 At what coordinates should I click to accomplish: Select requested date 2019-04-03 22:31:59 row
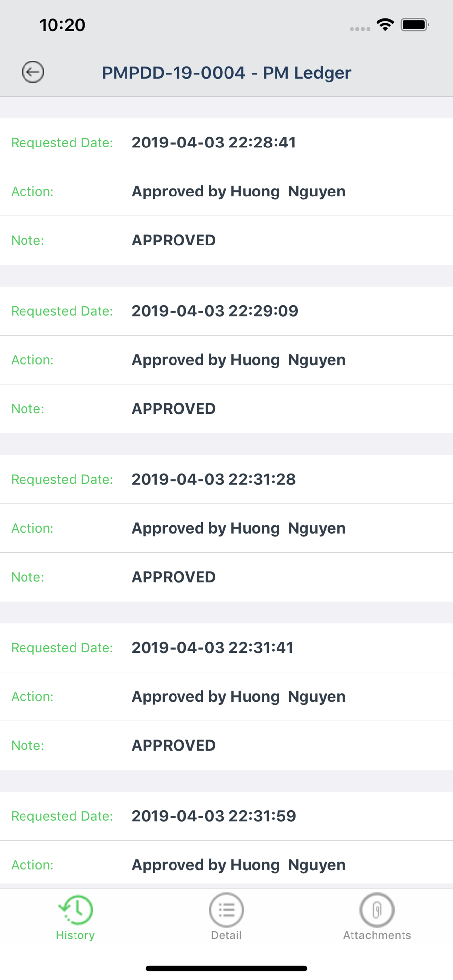214,816
